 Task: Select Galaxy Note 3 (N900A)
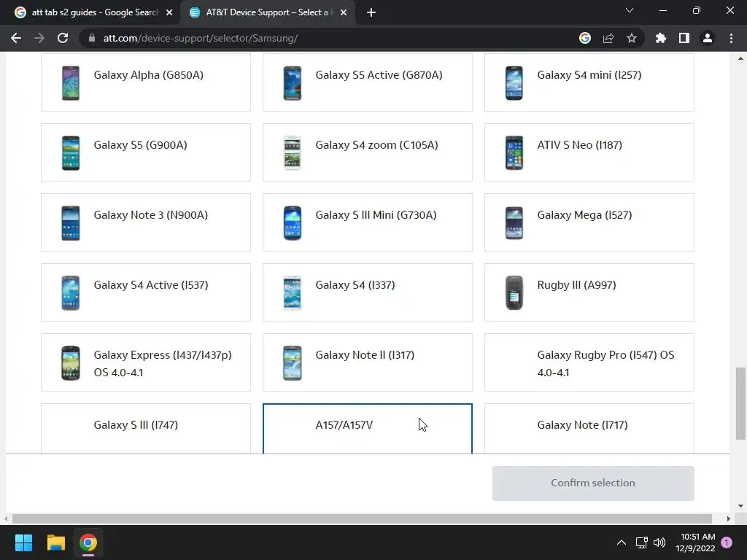146,222
